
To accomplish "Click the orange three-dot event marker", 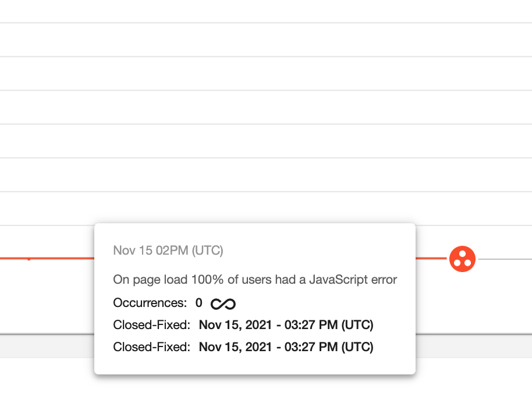I will click(463, 259).
